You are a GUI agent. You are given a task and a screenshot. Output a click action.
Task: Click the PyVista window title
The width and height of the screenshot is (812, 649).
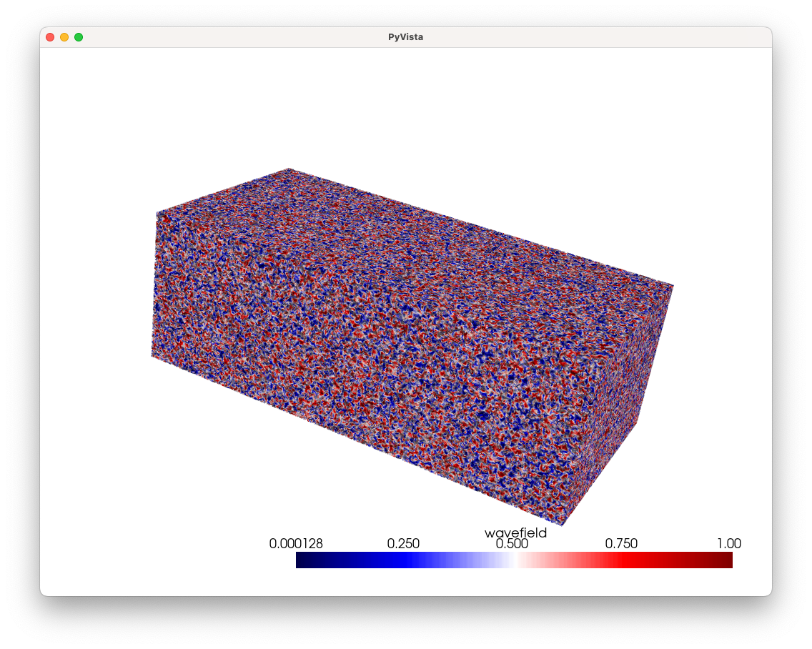[405, 36]
